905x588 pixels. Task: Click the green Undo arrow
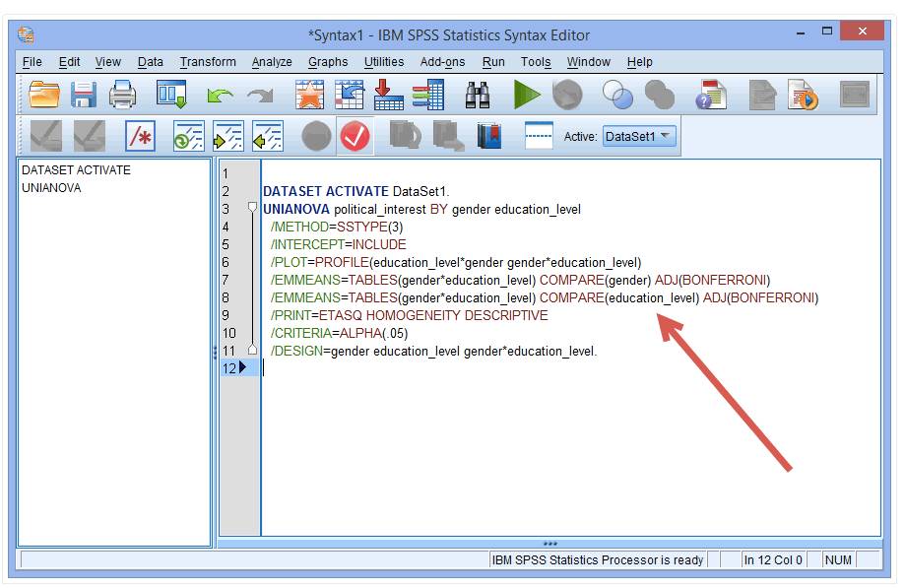click(220, 96)
